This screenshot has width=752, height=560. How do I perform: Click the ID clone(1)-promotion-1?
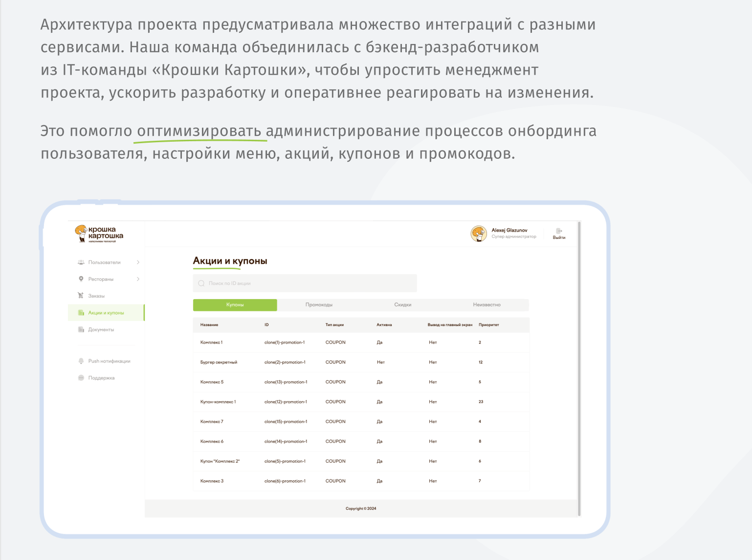[285, 343]
